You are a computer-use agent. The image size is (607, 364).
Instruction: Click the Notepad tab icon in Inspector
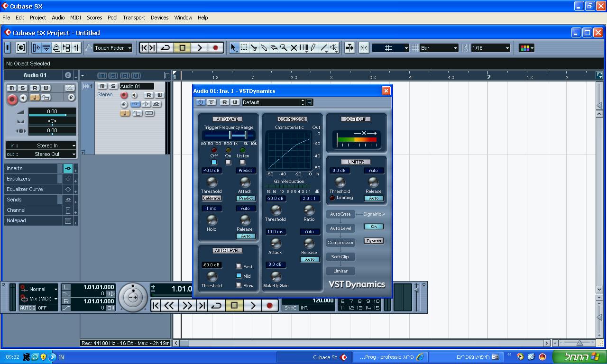[68, 220]
